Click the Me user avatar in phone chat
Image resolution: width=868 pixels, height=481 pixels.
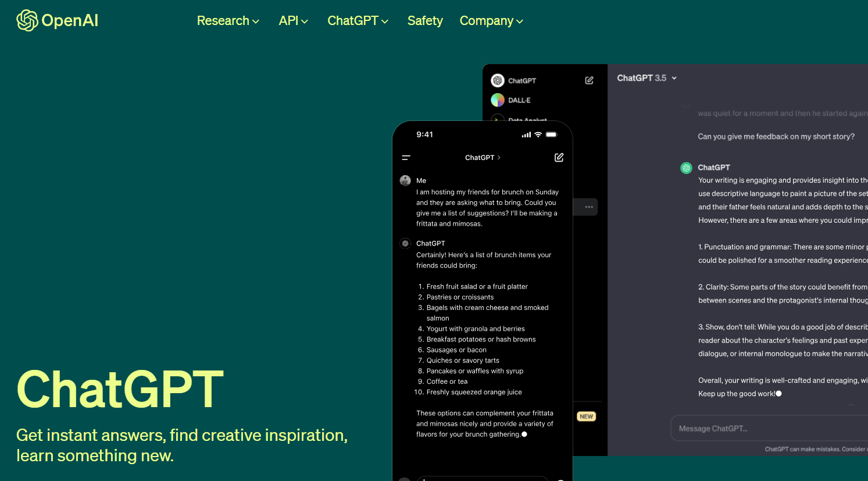(405, 180)
